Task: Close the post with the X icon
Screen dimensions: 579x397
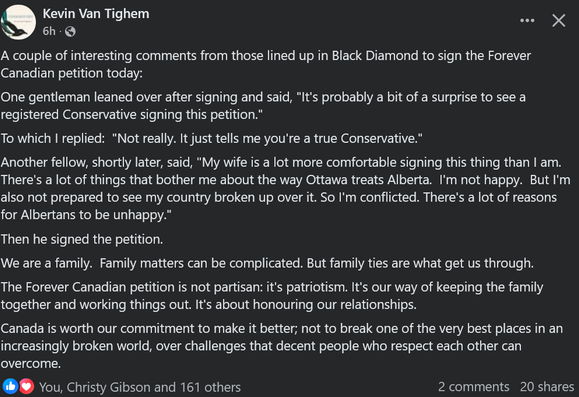Action: coord(559,21)
